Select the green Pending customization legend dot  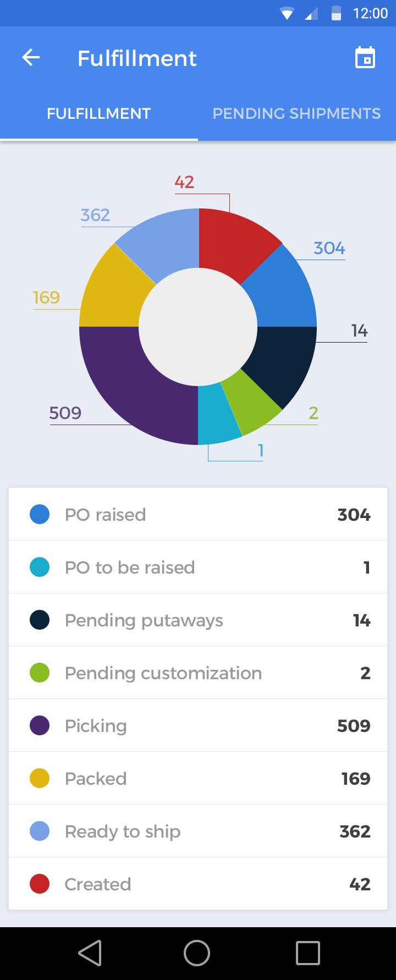click(x=40, y=673)
